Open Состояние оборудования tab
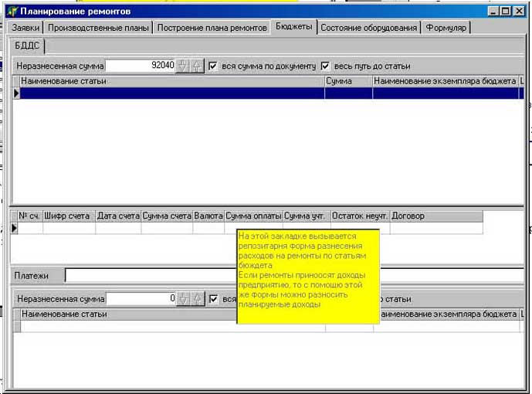532x394 pixels. pos(368,28)
